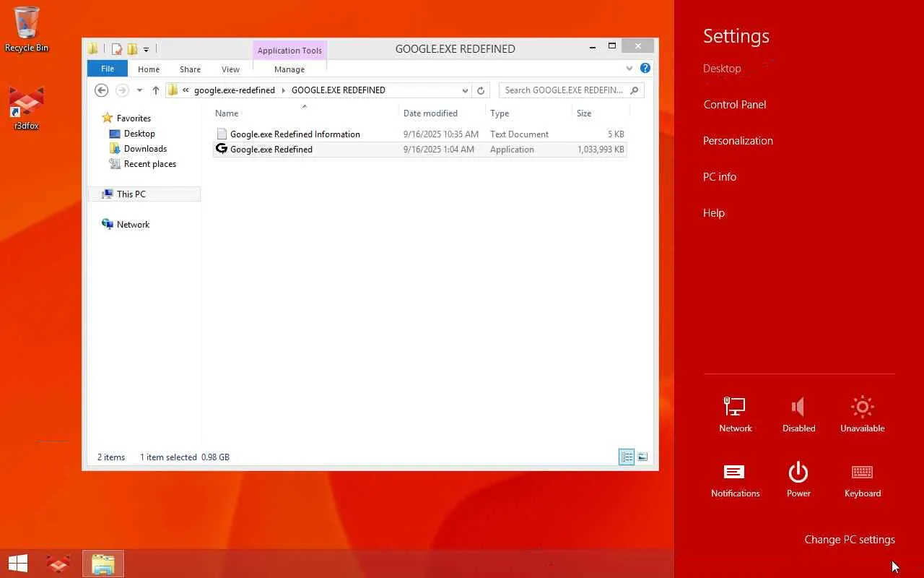
Task: Open Explorer Help with the question mark
Action: pos(645,69)
